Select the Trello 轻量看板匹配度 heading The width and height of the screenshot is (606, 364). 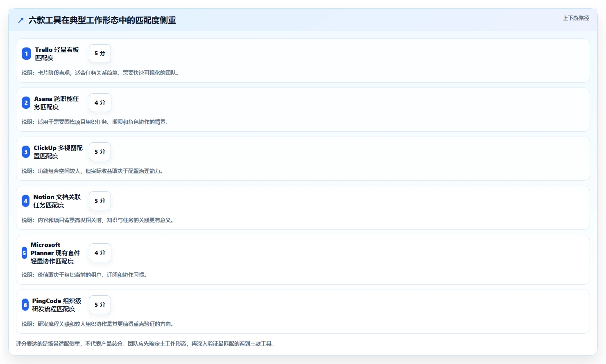[57, 54]
